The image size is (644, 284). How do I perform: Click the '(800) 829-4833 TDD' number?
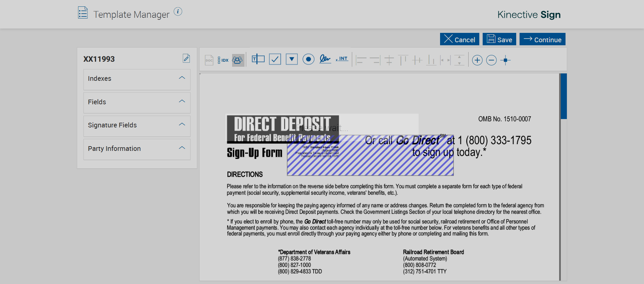coord(300,272)
